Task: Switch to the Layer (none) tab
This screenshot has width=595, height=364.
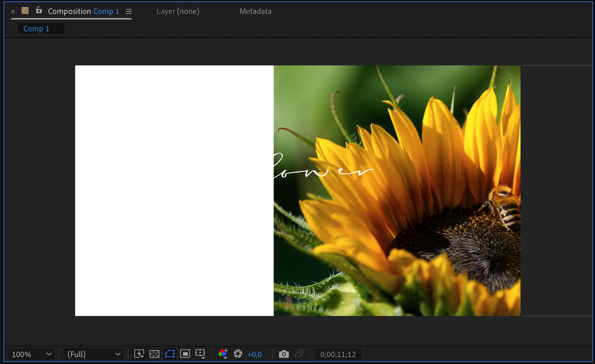Action: 178,11
